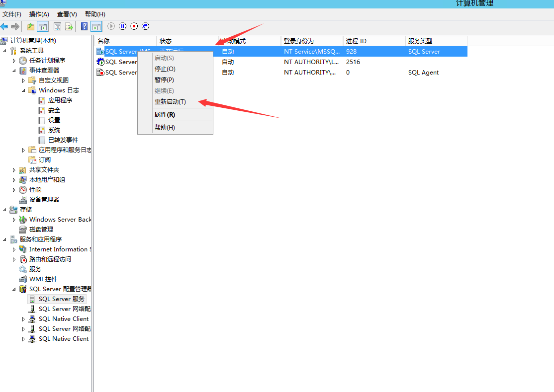Open the 查看 menu
Image resolution: width=554 pixels, height=392 pixels.
tap(67, 14)
